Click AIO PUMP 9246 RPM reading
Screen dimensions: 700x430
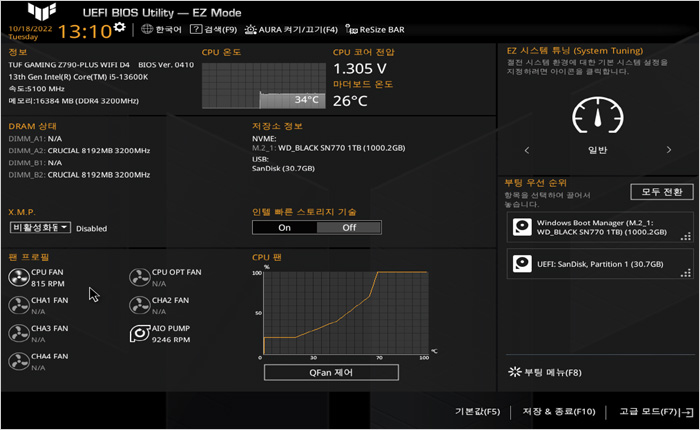171,340
